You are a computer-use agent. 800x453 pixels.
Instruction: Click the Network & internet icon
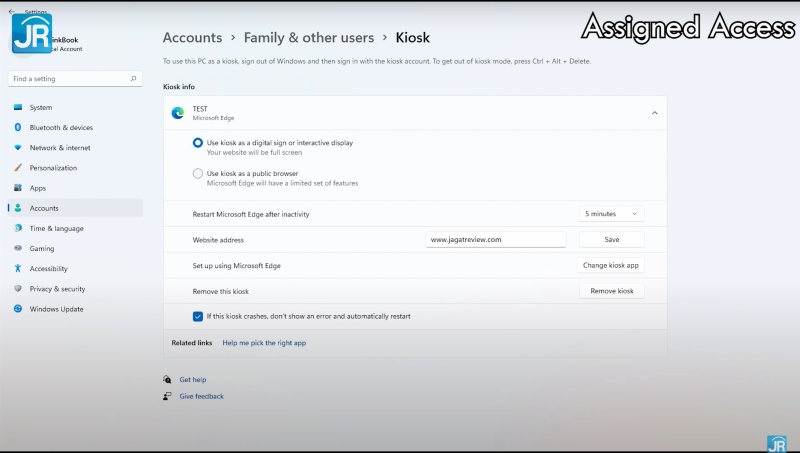[x=17, y=147]
